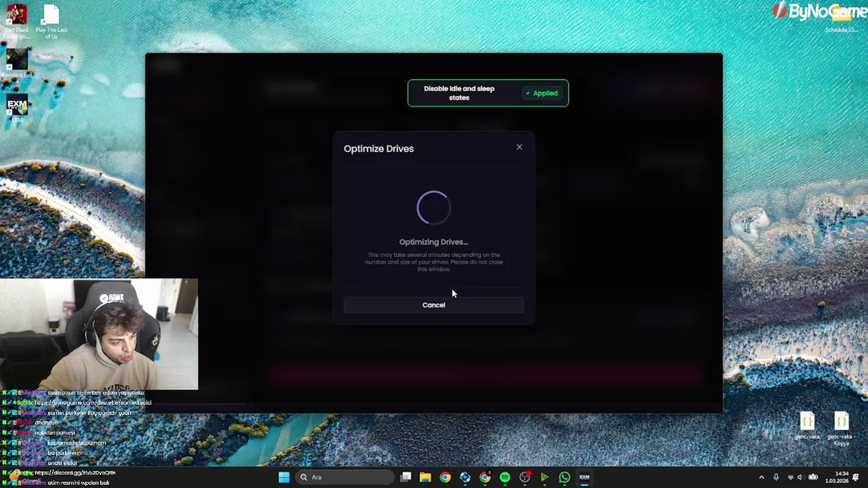This screenshot has width=868, height=488.
Task: Open Chrome icon next to File Explorer
Action: pyautogui.click(x=445, y=477)
